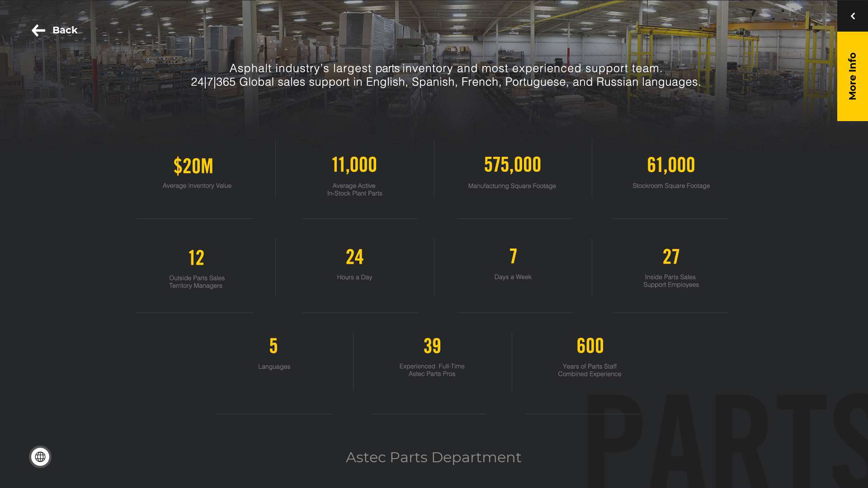This screenshot has height=488, width=868.
Task: Select the Astec Parts Department heading
Action: 434,457
